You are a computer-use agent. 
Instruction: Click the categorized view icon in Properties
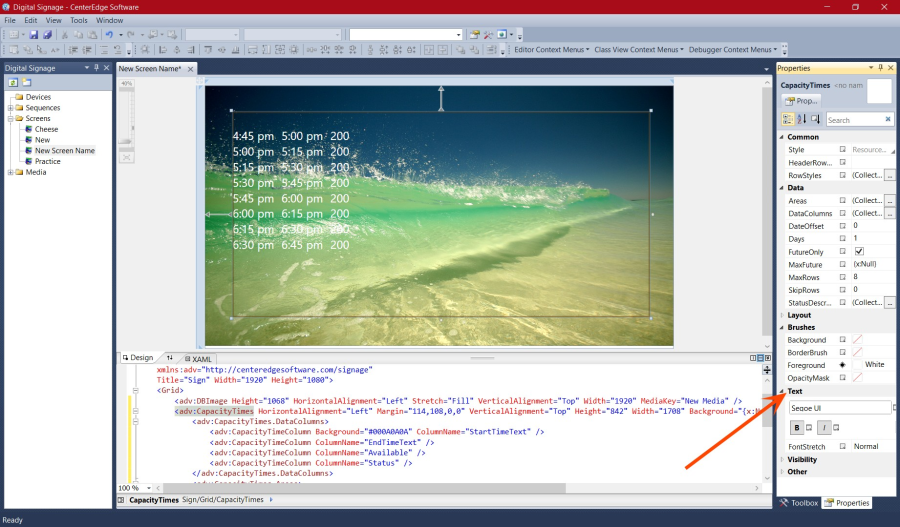tap(787, 119)
